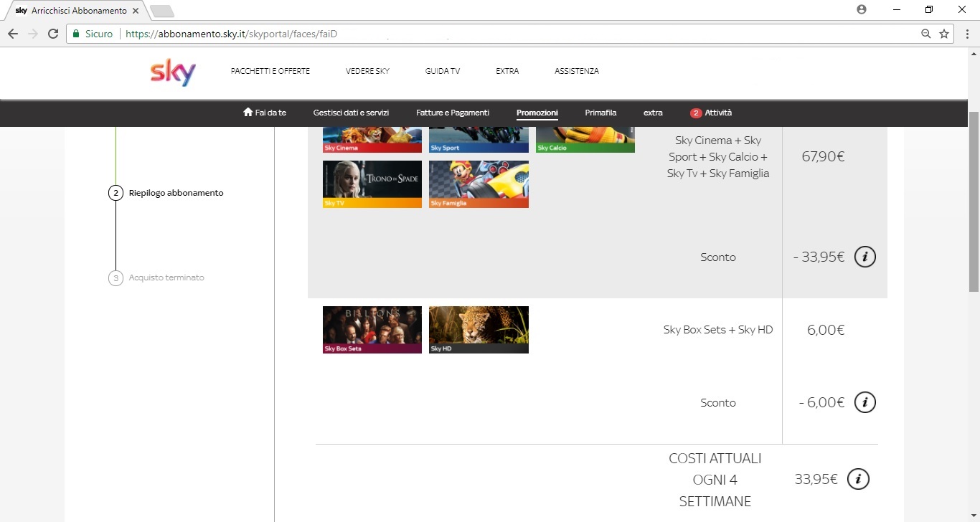Image resolution: width=980 pixels, height=522 pixels.
Task: Click Sky Cinema + Sky Sport package description
Action: point(718,156)
